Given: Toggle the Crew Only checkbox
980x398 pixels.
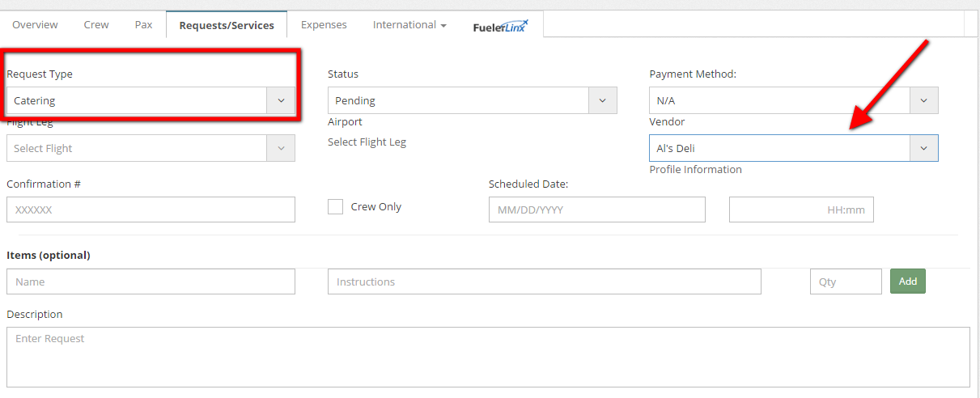Looking at the screenshot, I should [x=335, y=206].
